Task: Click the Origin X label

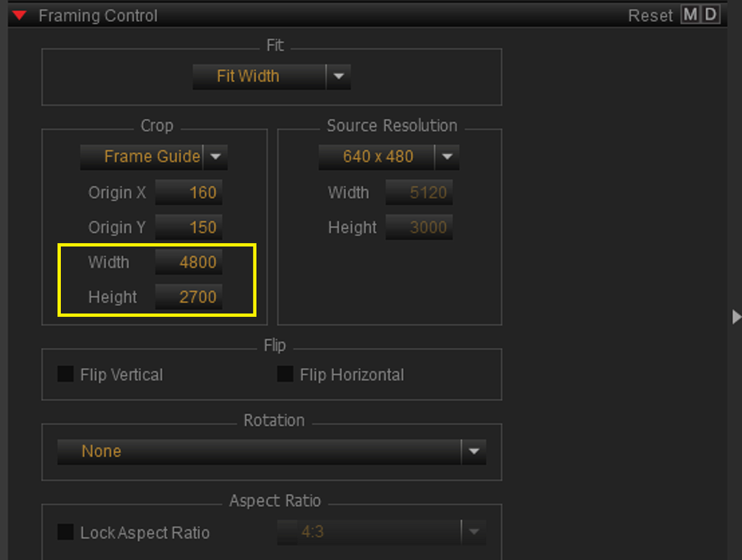Action: point(117,193)
